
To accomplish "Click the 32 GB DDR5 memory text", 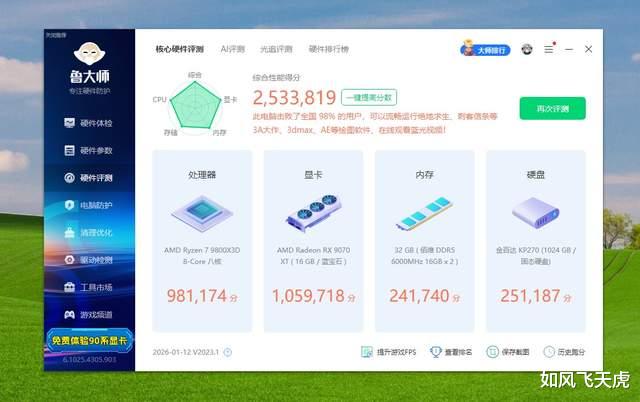I will 424,255.
